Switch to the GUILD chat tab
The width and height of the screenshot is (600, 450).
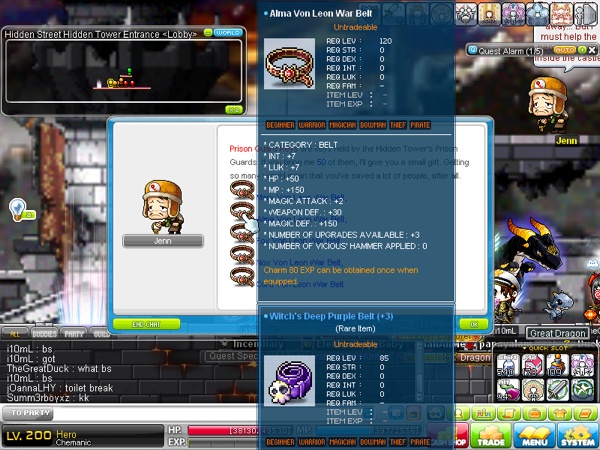[x=100, y=334]
